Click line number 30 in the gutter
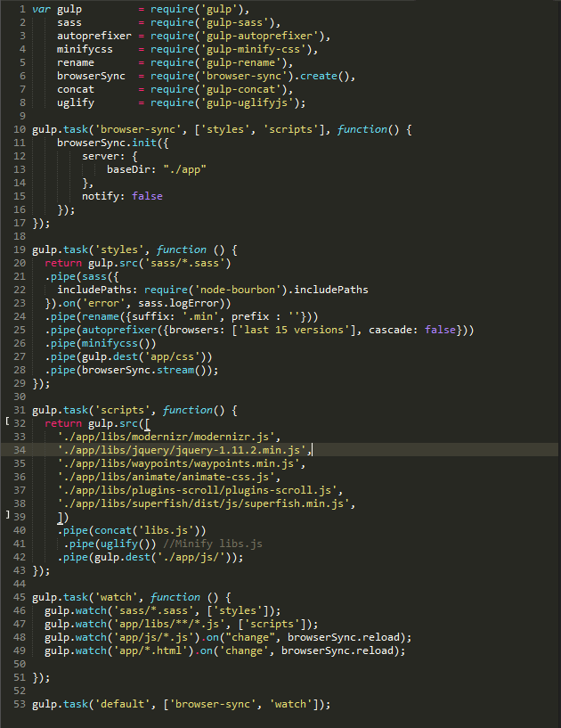Screen dimensions: 561x728 (20, 397)
